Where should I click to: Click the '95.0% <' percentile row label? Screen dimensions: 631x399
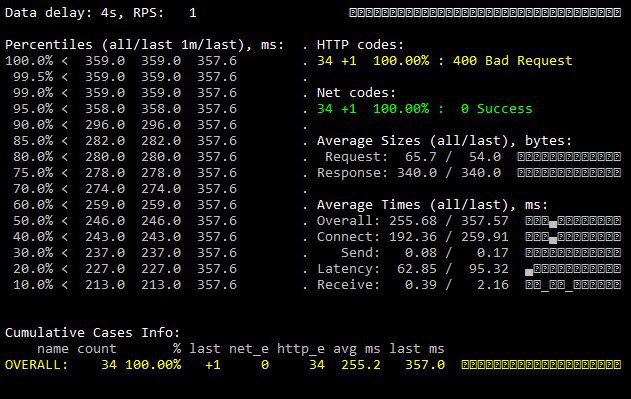pyautogui.click(x=41, y=109)
